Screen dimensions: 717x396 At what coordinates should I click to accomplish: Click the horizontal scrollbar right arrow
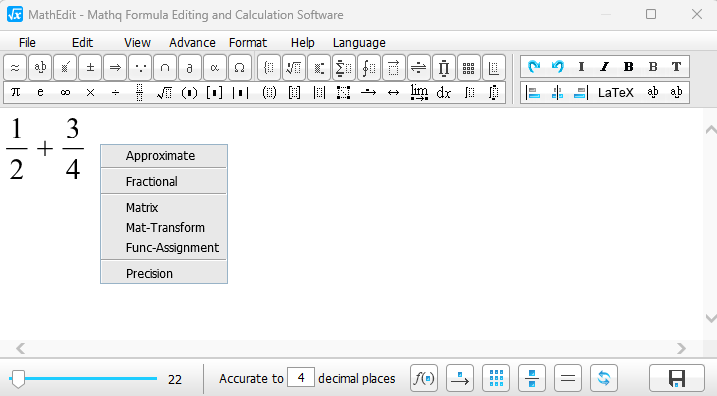682,348
